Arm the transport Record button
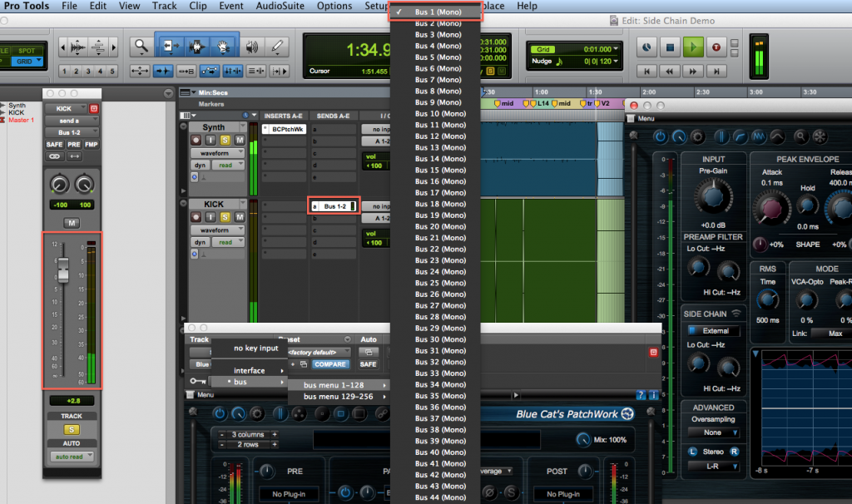Screen dimensions: 852x504 [x=716, y=47]
